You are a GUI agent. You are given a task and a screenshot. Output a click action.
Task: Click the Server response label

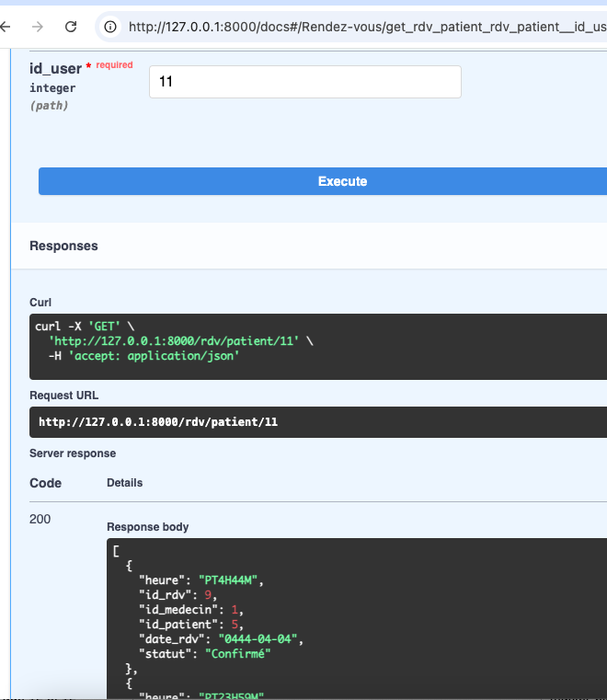[x=73, y=453]
